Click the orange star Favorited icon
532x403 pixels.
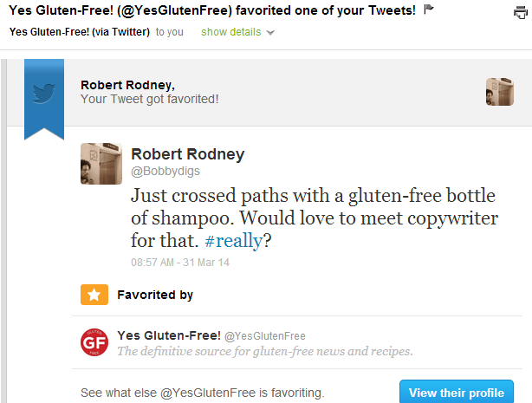point(94,295)
